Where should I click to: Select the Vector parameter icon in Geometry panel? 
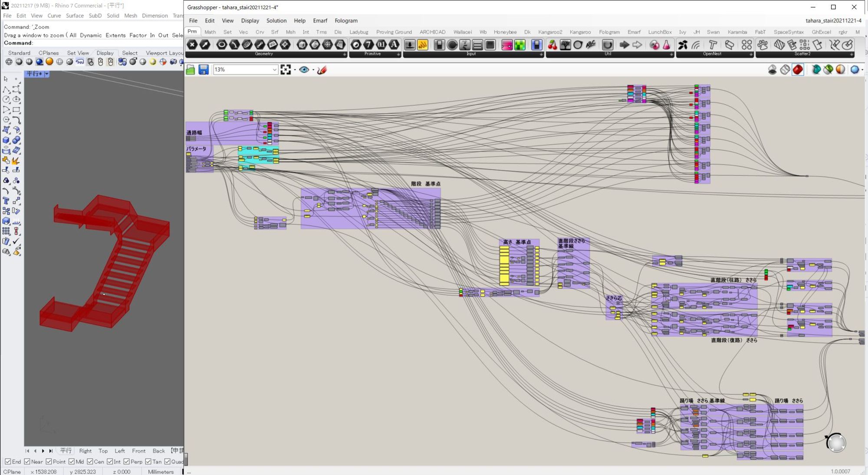(205, 45)
